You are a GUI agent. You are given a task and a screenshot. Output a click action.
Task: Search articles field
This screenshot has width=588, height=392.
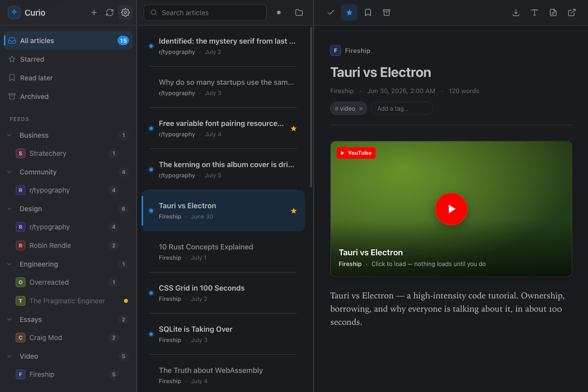205,13
